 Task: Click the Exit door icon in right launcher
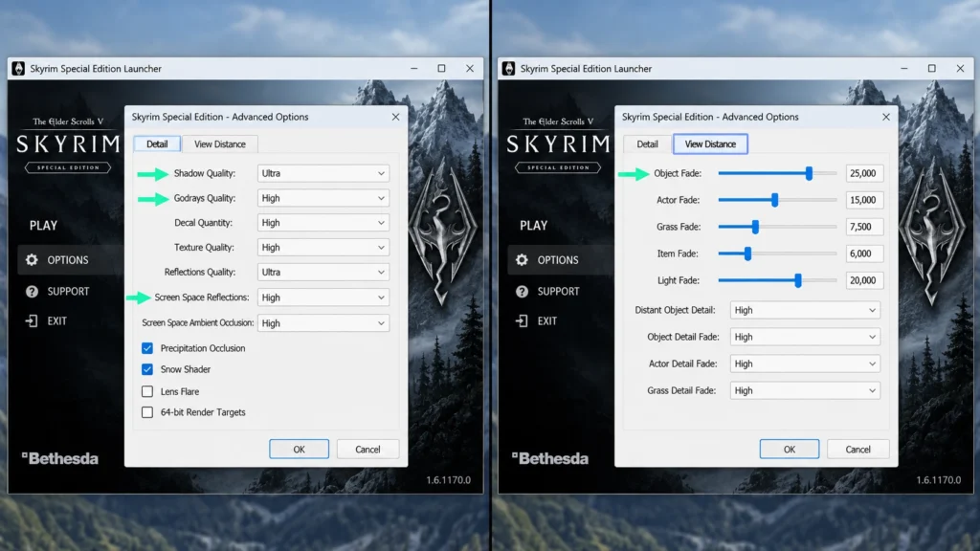(522, 321)
